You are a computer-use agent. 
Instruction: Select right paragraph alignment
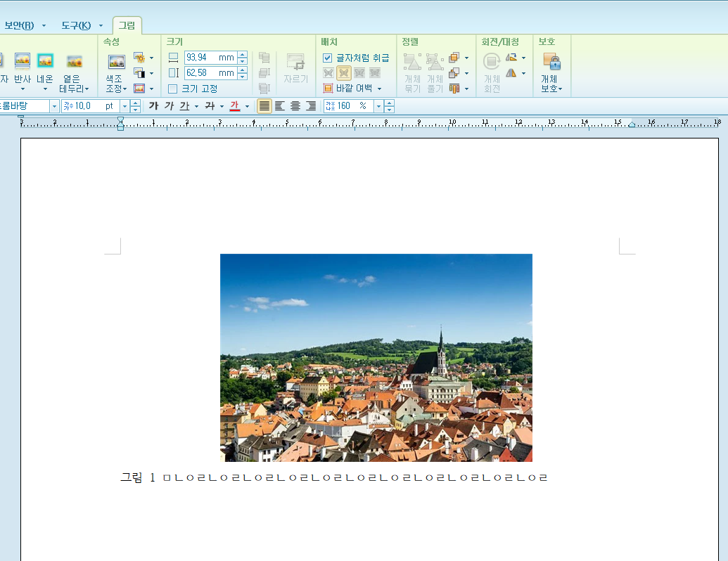tap(311, 105)
